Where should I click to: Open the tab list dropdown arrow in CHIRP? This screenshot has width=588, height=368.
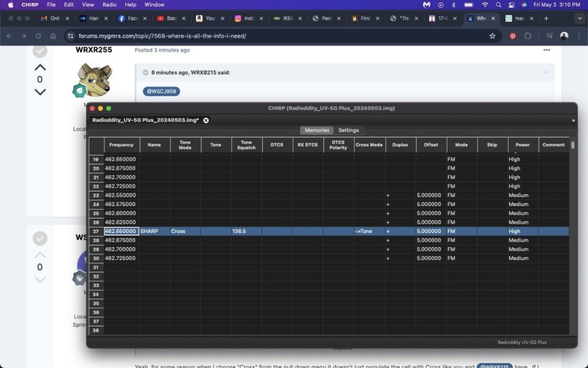tap(573, 120)
